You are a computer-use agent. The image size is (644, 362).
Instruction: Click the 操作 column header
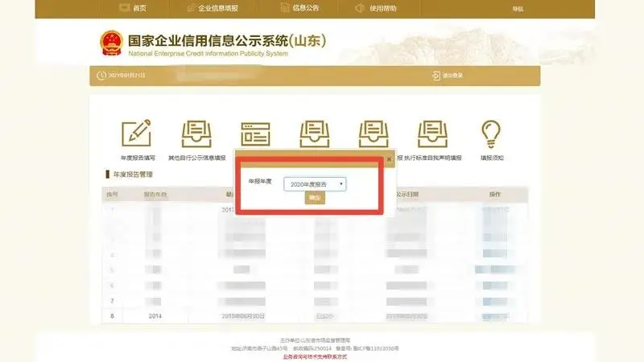pyautogui.click(x=495, y=195)
